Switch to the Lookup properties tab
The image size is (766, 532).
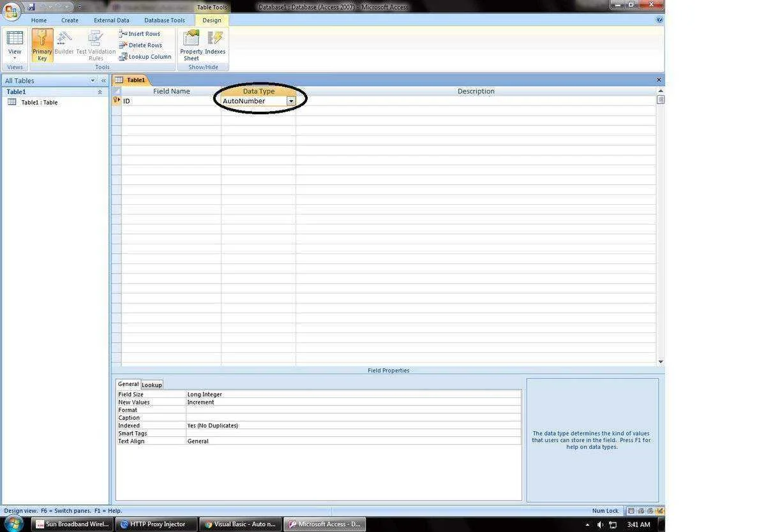(x=151, y=385)
